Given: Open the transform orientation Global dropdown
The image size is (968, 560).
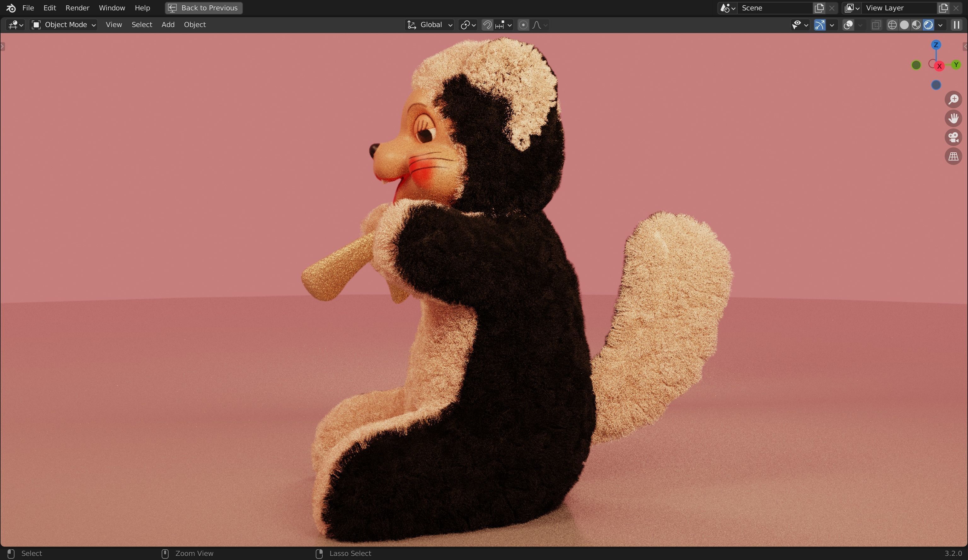Looking at the screenshot, I should [x=429, y=25].
